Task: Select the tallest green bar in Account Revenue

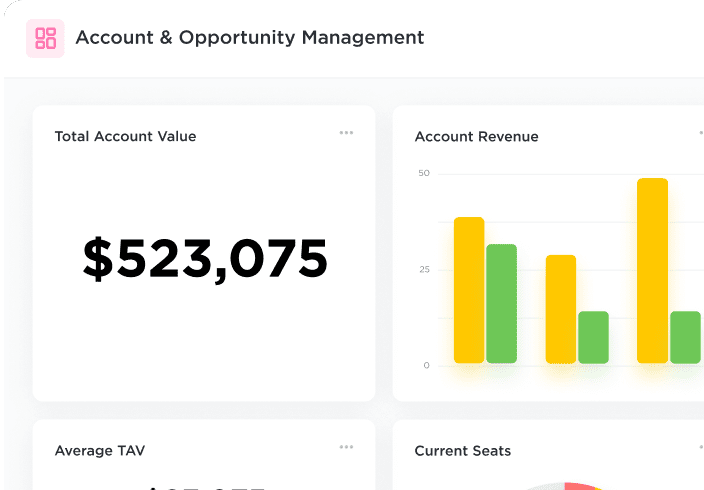Action: click(501, 303)
